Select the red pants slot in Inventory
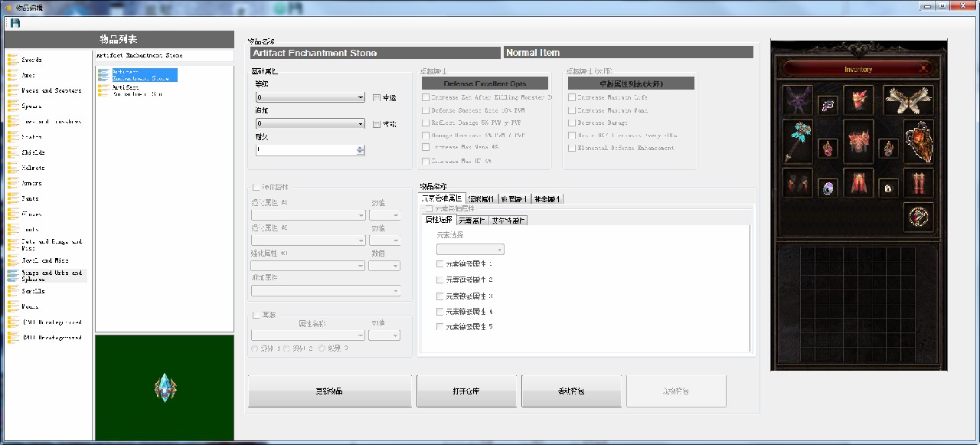 point(858,183)
